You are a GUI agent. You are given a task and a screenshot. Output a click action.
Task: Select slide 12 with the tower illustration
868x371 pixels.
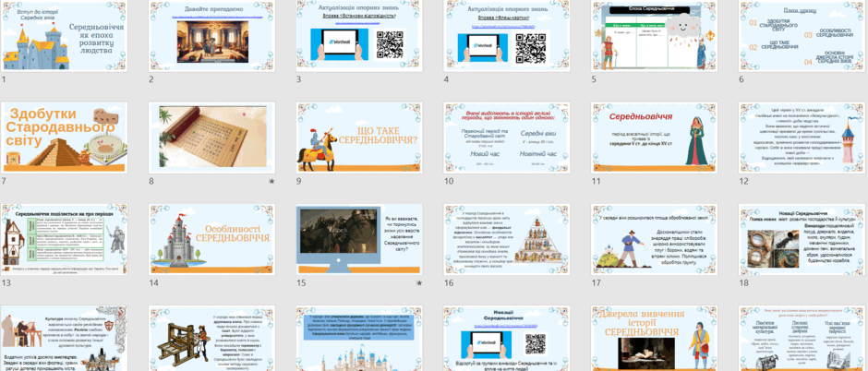(802, 138)
